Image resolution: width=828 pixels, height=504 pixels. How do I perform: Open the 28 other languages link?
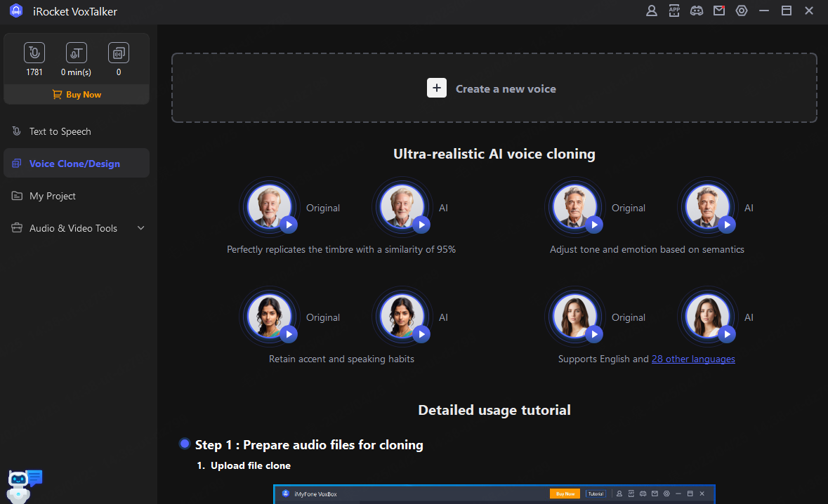click(693, 359)
